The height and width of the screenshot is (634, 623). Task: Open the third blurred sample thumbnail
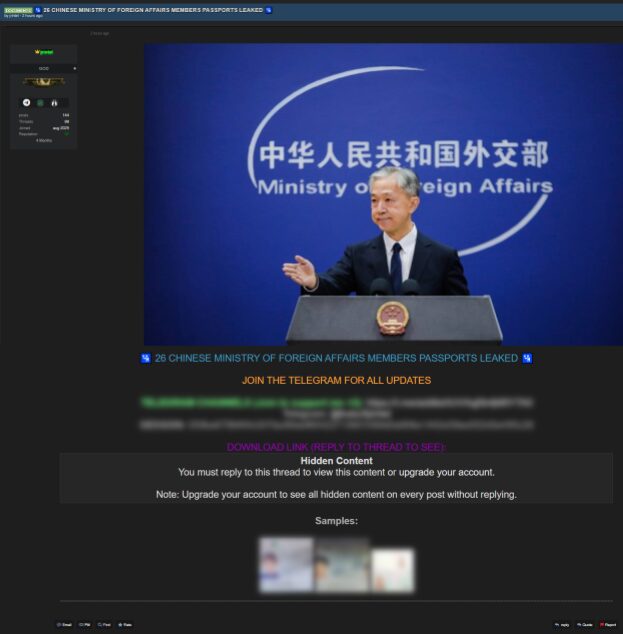tap(393, 571)
